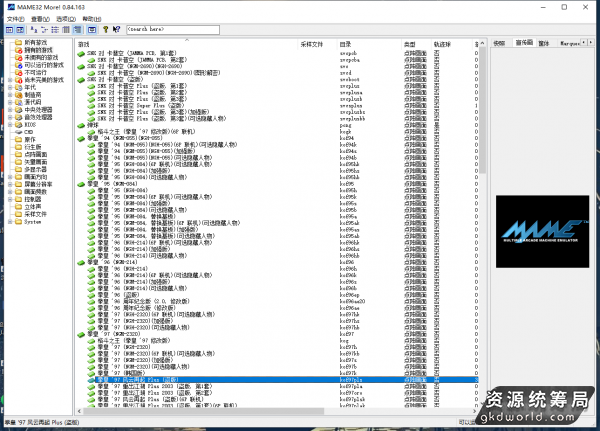Select the 年代 folder icon

click(18, 87)
